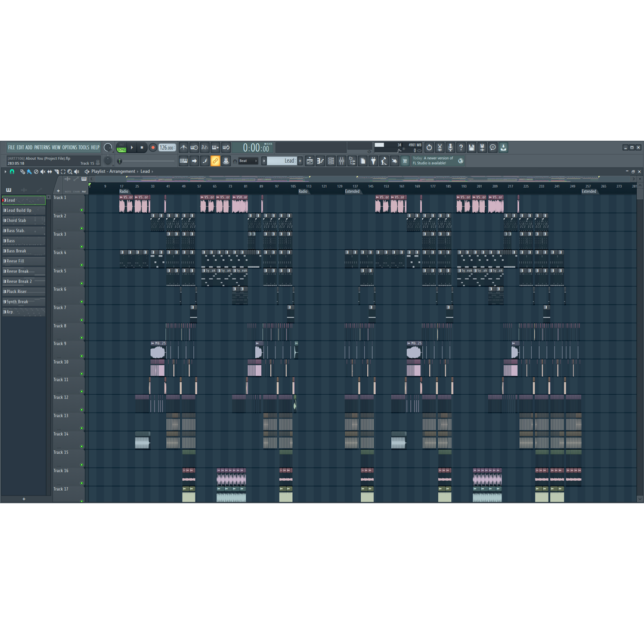Open the Browser tree icon

click(x=352, y=161)
